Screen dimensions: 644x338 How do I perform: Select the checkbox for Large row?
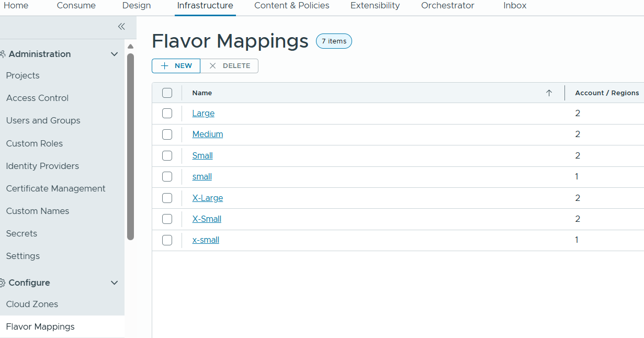[x=167, y=114]
